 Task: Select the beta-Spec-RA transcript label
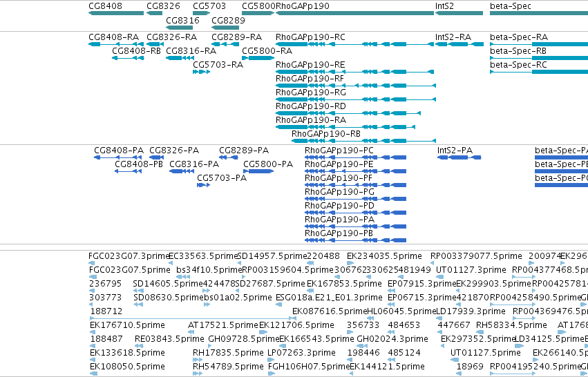[519, 37]
